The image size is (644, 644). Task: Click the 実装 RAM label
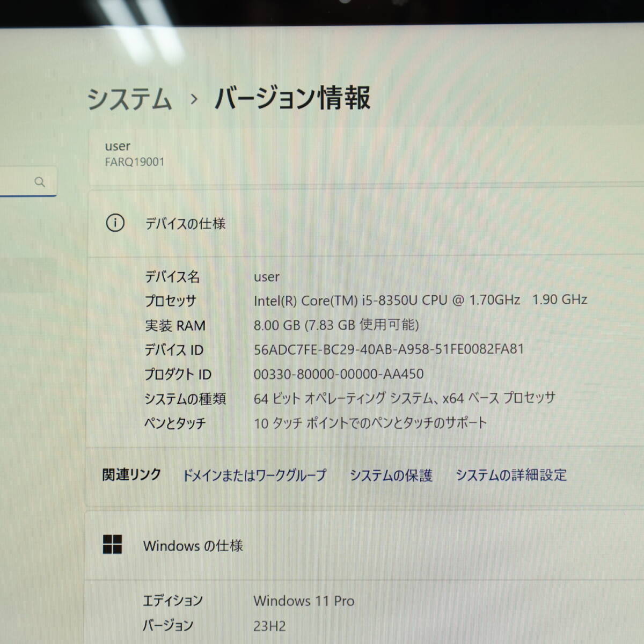[x=175, y=326]
